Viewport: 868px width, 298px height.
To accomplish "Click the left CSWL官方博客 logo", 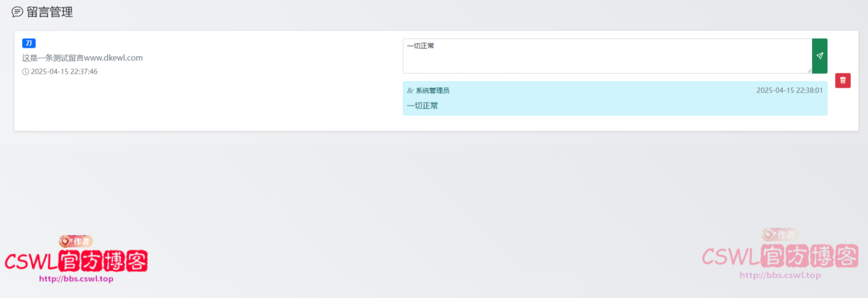I will pyautogui.click(x=76, y=261).
